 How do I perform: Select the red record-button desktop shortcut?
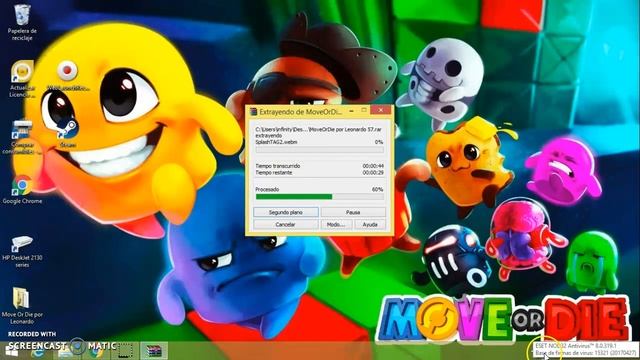(68, 76)
